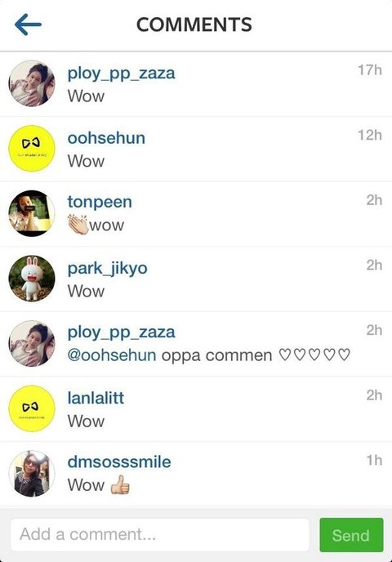Visit dmsosssmile's profile via username

pyautogui.click(x=119, y=462)
